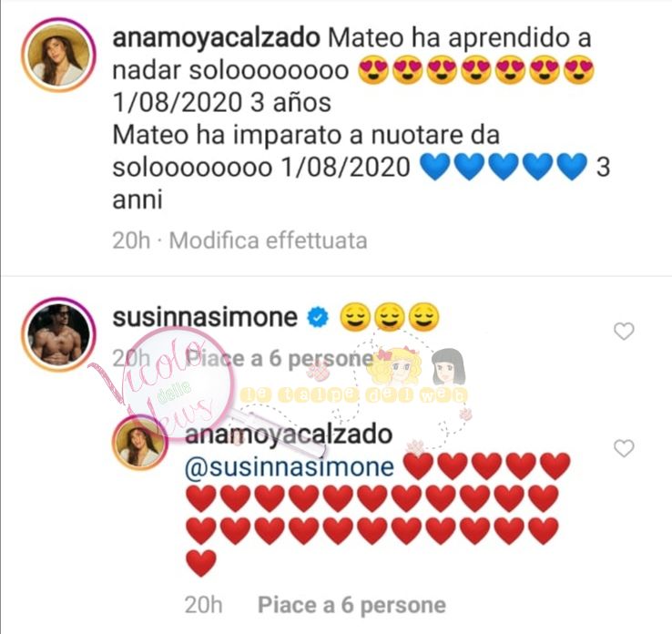Like anamoyacalzado's reply with the heart icon
Viewport: 672px width, 634px height.
pos(624,449)
